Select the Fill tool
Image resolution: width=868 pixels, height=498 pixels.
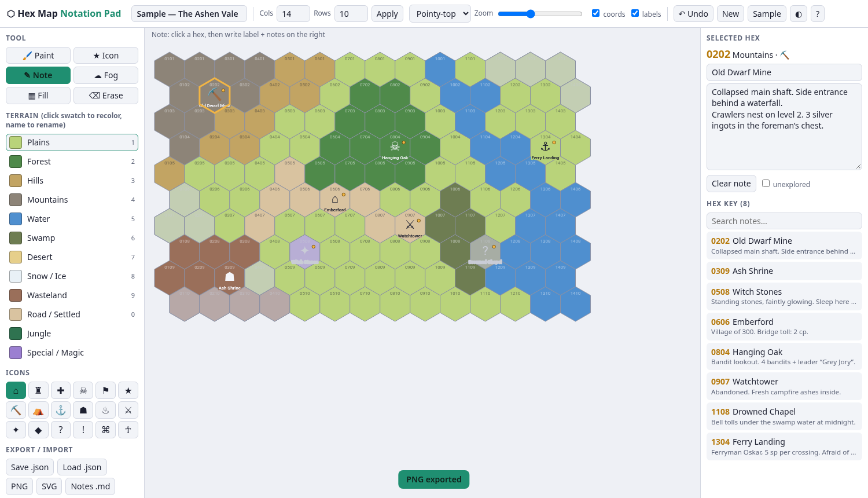pyautogui.click(x=38, y=96)
